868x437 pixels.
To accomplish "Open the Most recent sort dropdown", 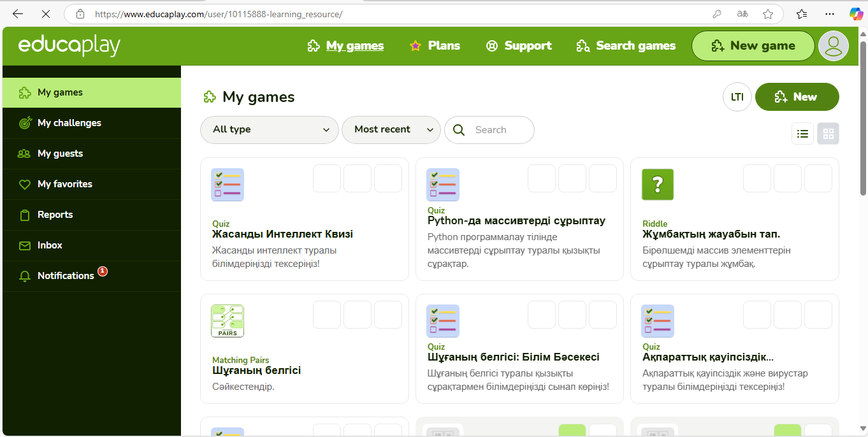I will coord(391,130).
